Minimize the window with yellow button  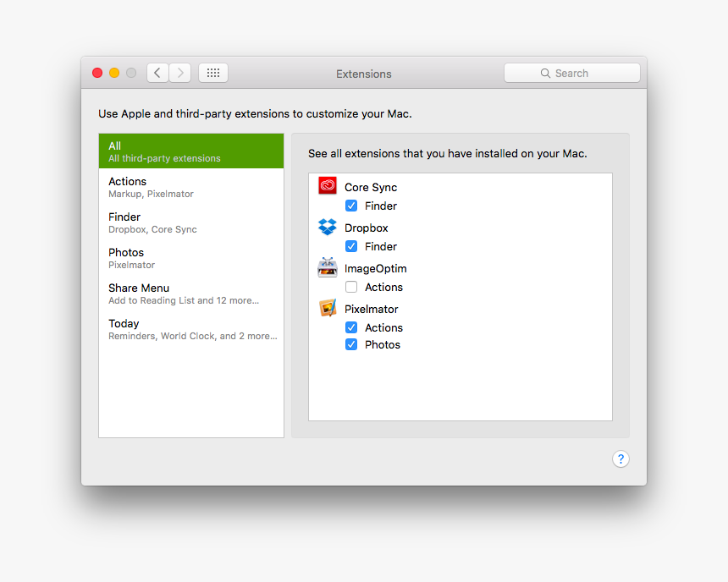click(x=114, y=73)
